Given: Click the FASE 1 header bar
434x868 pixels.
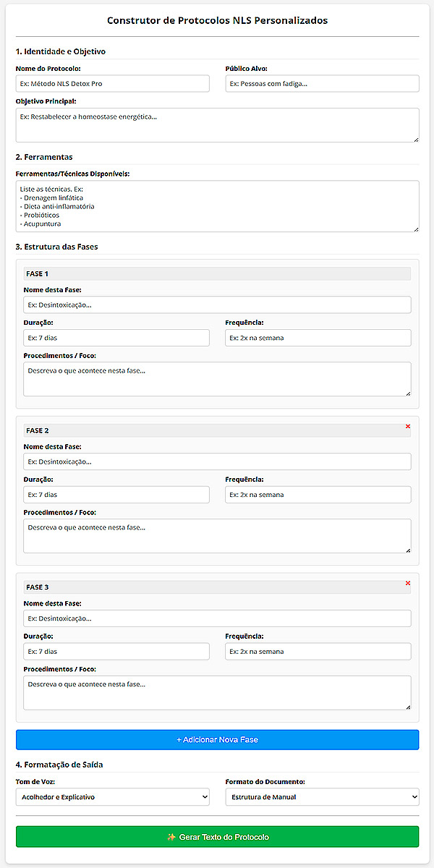Looking at the screenshot, I should click(217, 273).
